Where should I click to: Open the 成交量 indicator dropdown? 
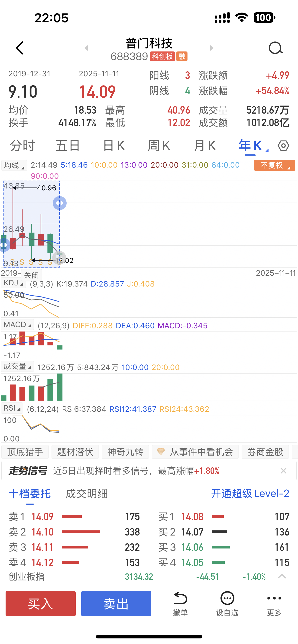(17, 367)
